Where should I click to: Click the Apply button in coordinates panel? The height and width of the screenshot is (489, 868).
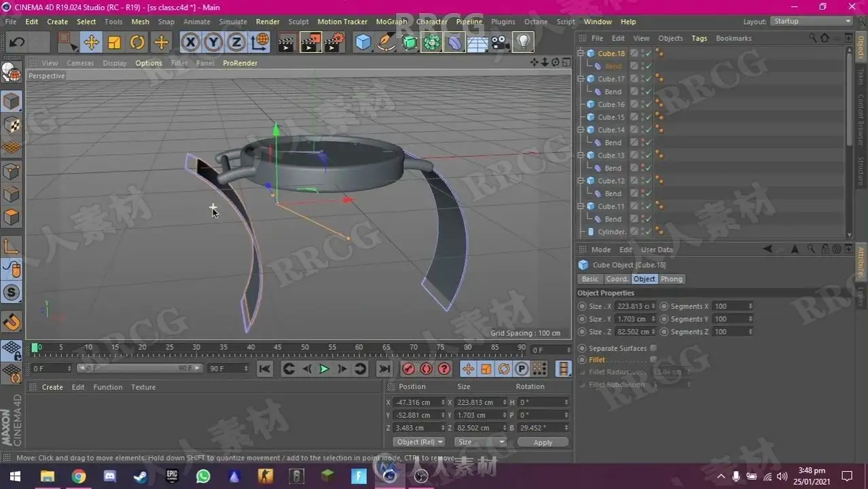point(543,442)
